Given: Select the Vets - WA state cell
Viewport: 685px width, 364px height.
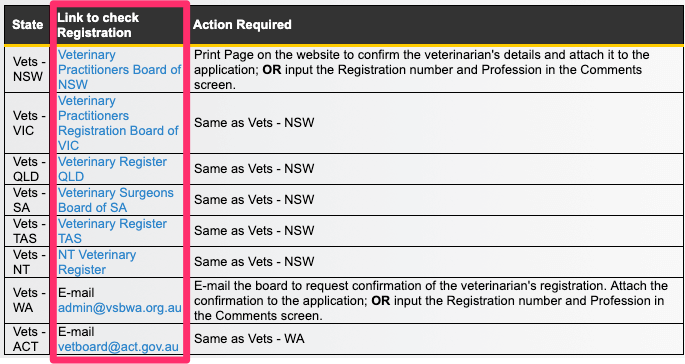Looking at the screenshot, I should (x=28, y=301).
